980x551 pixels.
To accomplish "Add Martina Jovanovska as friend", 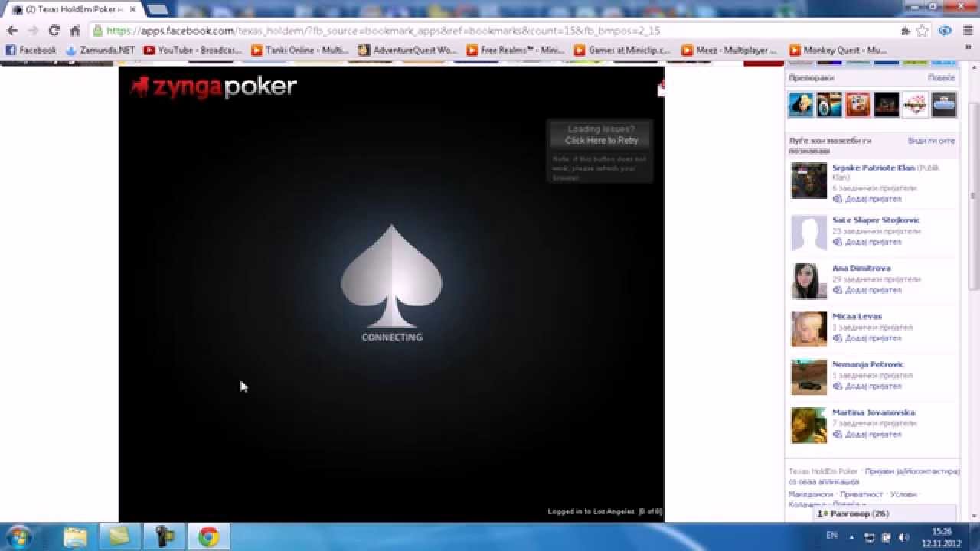I will [x=867, y=434].
